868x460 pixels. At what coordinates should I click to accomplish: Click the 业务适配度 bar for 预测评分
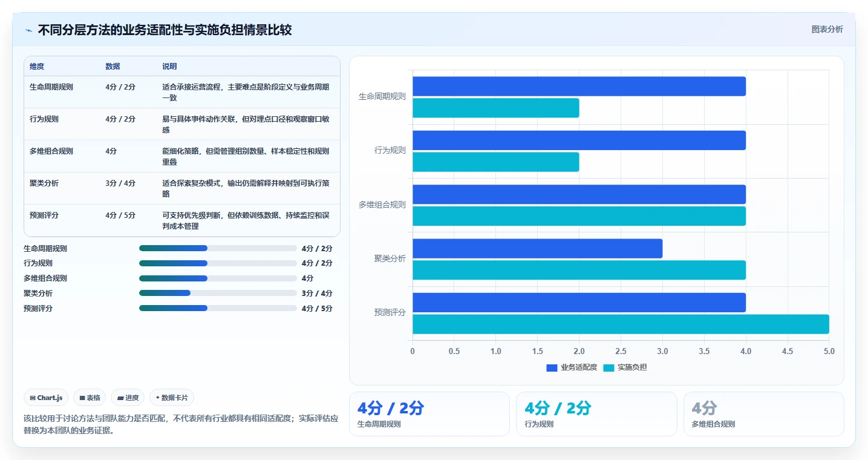[579, 303]
